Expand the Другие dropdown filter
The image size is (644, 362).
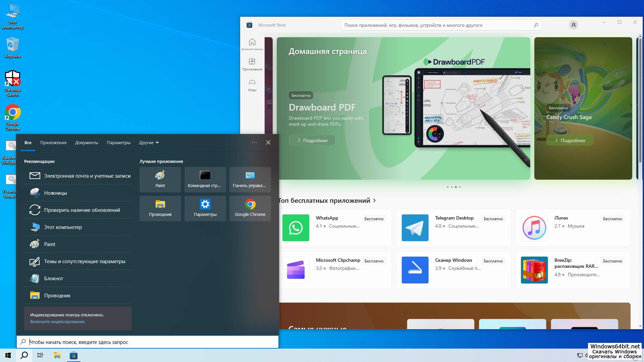click(x=149, y=142)
